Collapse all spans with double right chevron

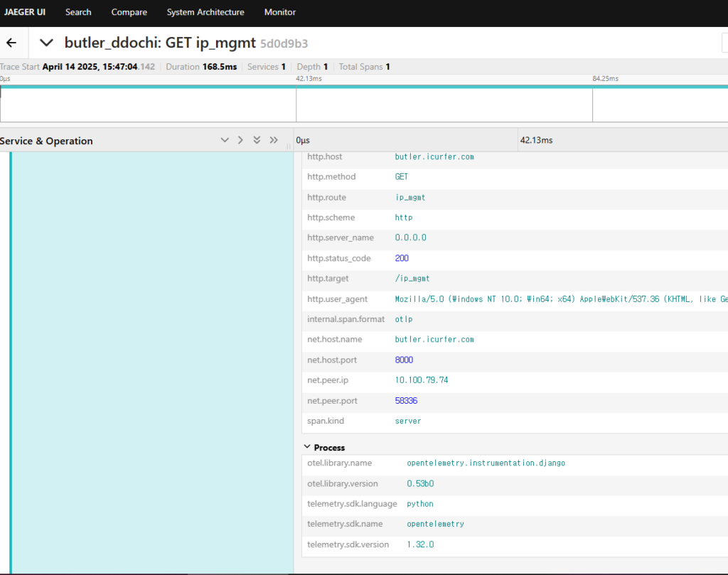(274, 141)
